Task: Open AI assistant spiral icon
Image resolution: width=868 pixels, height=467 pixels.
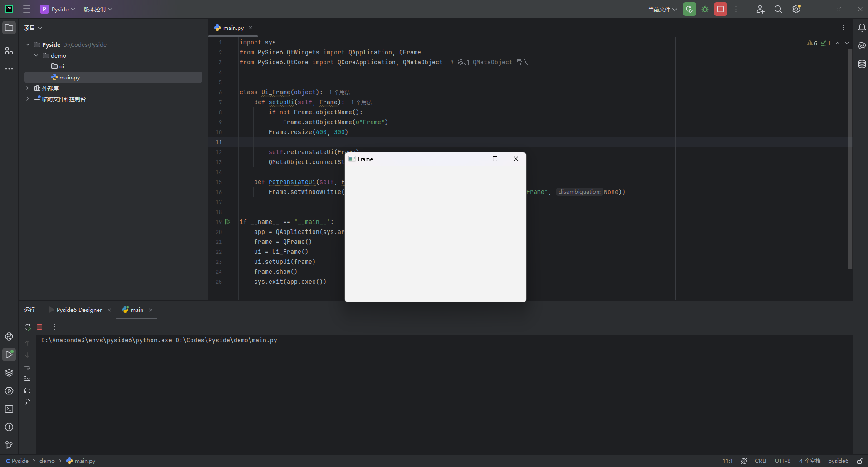Action: [x=862, y=46]
